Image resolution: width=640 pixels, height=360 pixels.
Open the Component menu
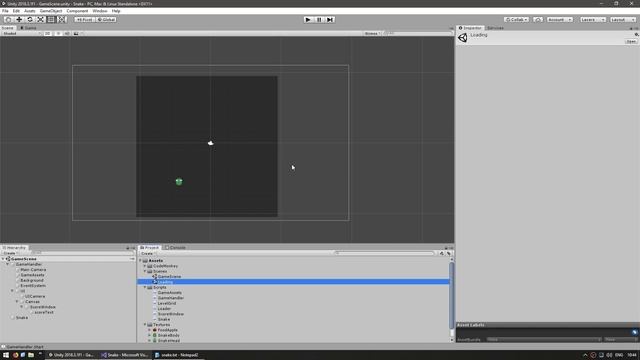77,11
